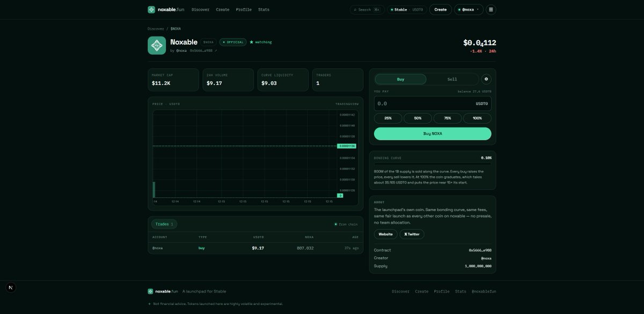Image resolution: width=644 pixels, height=314 pixels.
Task: Click the $0.0₄112 price value
Action: pyautogui.click(x=480, y=42)
